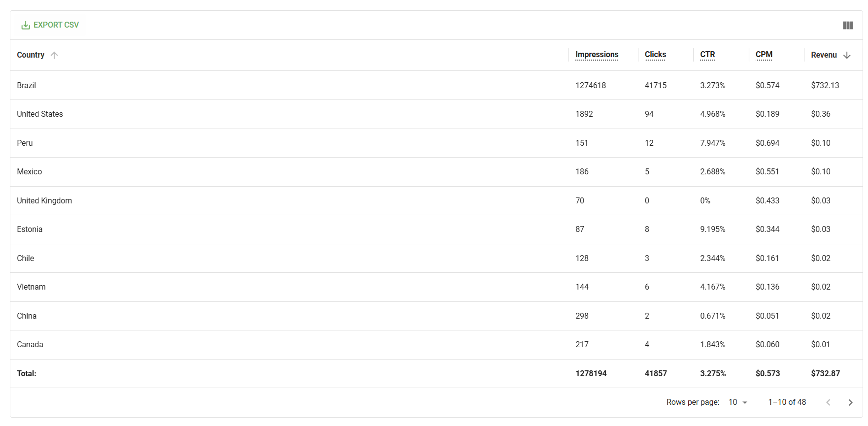This screenshot has height=426, width=868.
Task: Go to the previous page of results
Action: point(828,402)
